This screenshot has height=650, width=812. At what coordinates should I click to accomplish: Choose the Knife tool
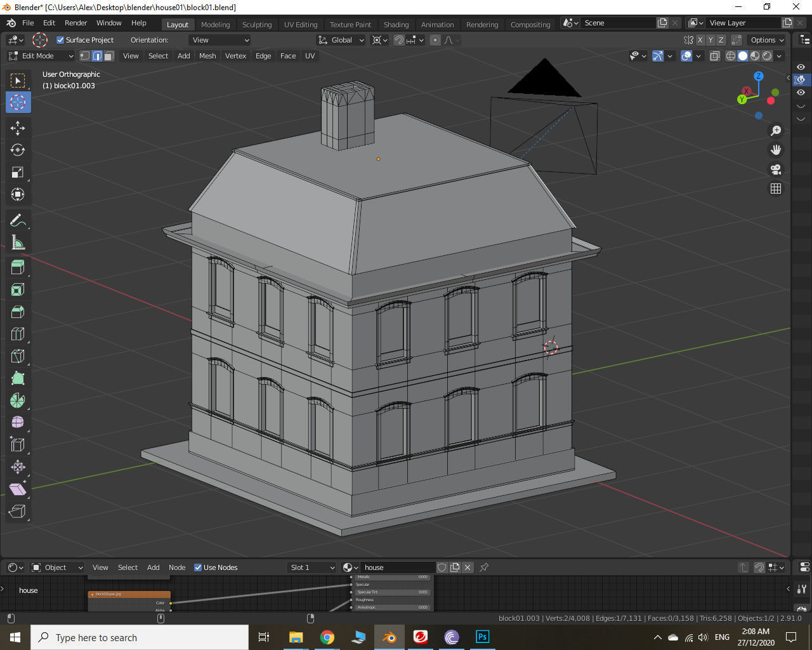18,356
